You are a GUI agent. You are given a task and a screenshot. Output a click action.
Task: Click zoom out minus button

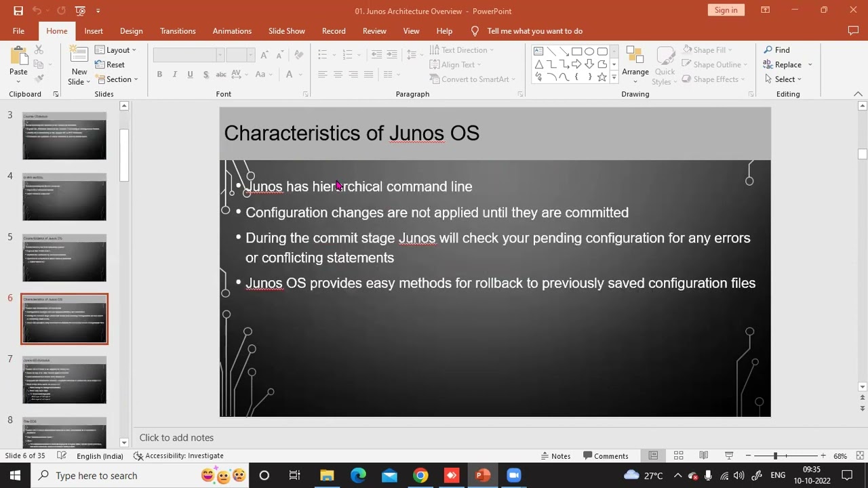tap(748, 456)
